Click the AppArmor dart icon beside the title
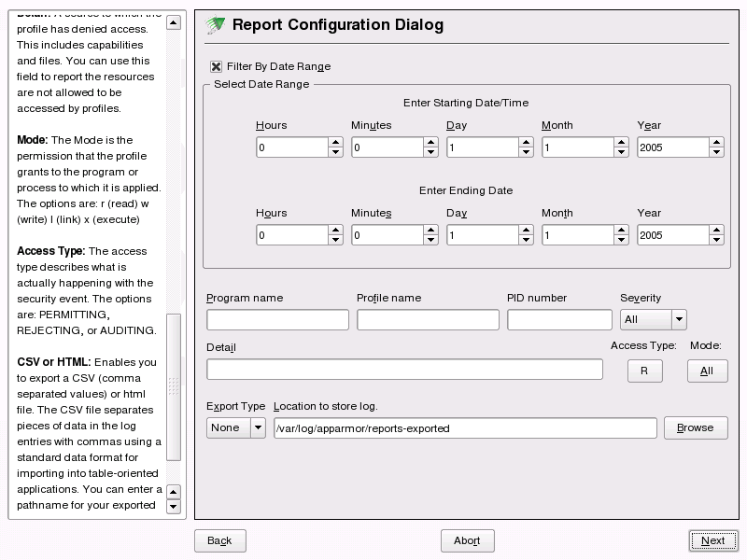This screenshot has width=747, height=560. click(212, 25)
